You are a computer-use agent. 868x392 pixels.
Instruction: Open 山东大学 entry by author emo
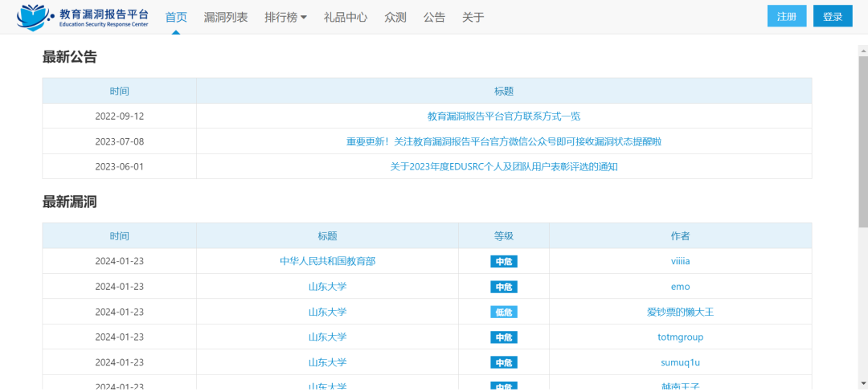coord(327,287)
